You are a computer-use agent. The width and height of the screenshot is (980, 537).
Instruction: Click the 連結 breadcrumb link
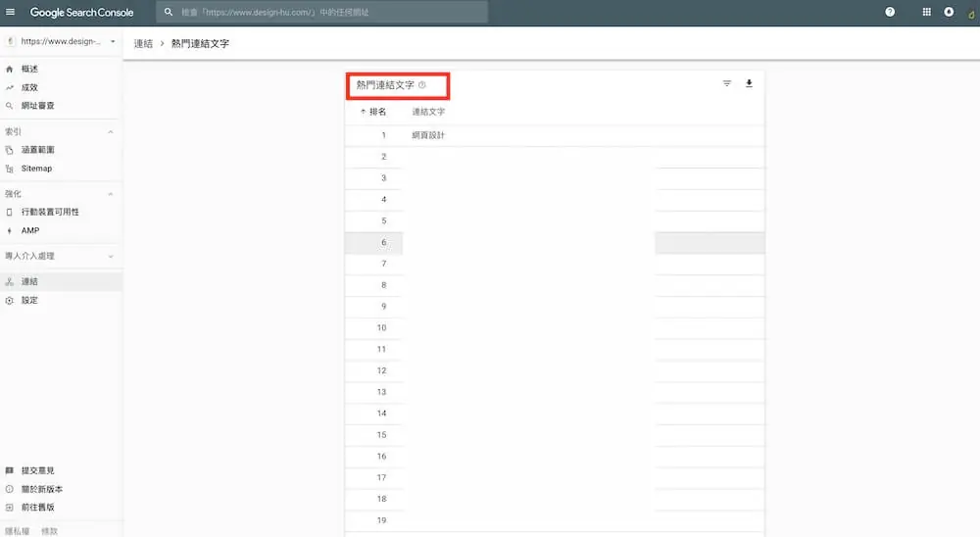(143, 43)
